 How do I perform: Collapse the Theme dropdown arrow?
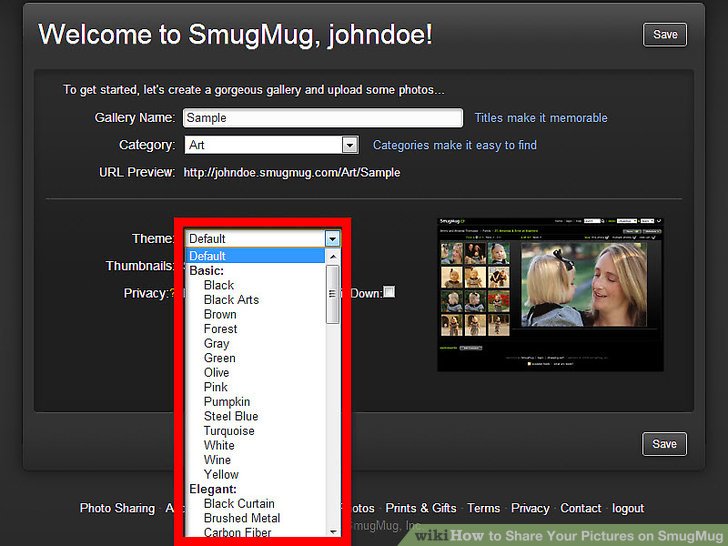(x=332, y=239)
